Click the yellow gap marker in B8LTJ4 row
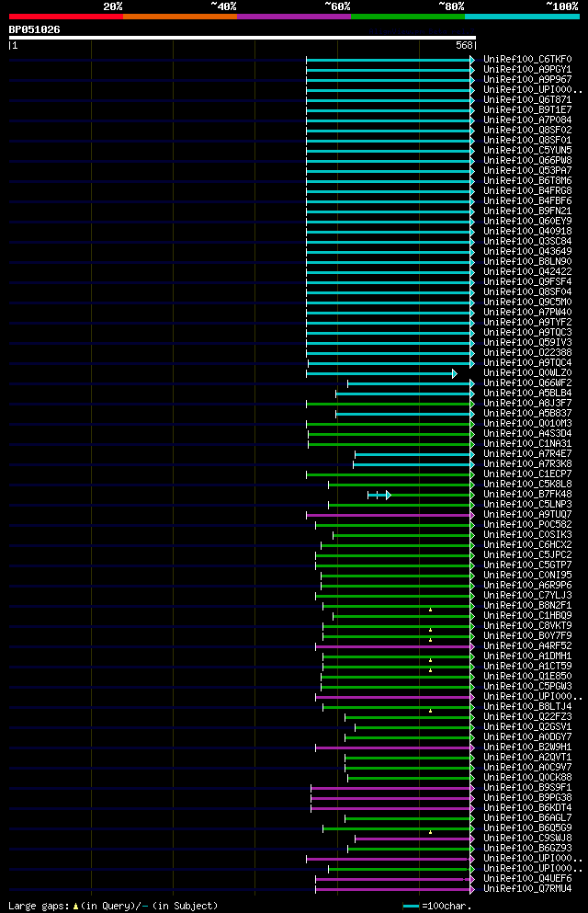The height and width of the screenshot is (913, 588). tap(430, 711)
